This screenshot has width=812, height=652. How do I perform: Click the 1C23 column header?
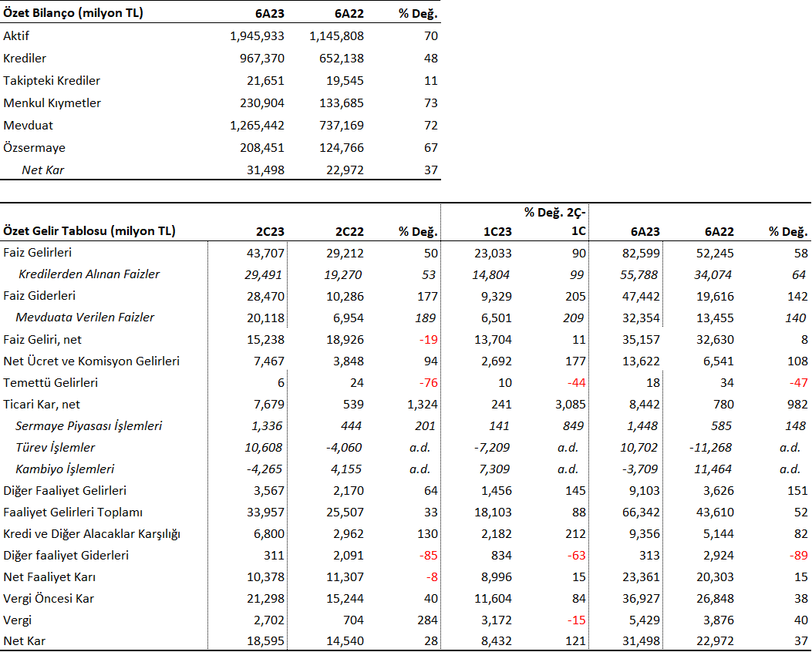(497, 232)
